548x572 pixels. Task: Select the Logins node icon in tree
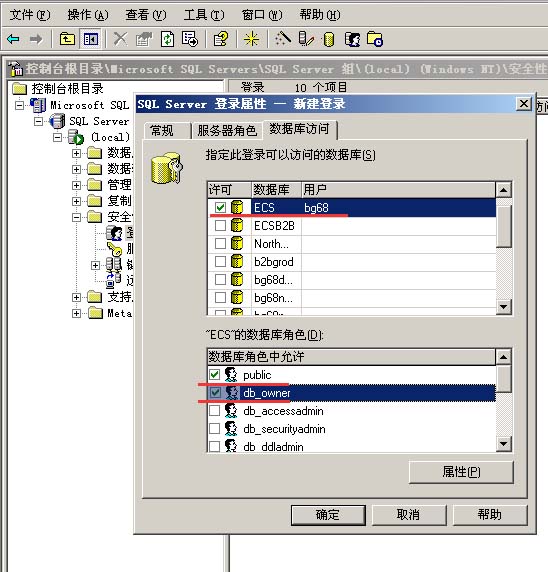(x=114, y=233)
